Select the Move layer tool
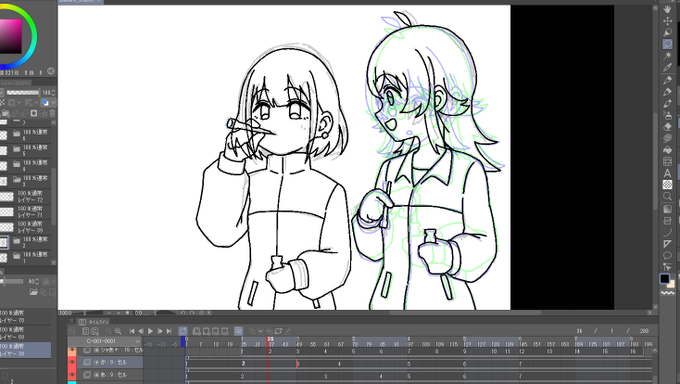This screenshot has height=384, width=680. coord(667,21)
